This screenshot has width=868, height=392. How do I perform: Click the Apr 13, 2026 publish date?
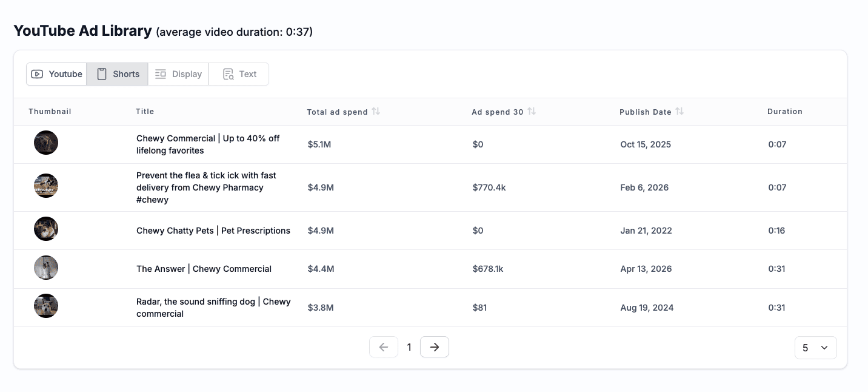[646, 269]
